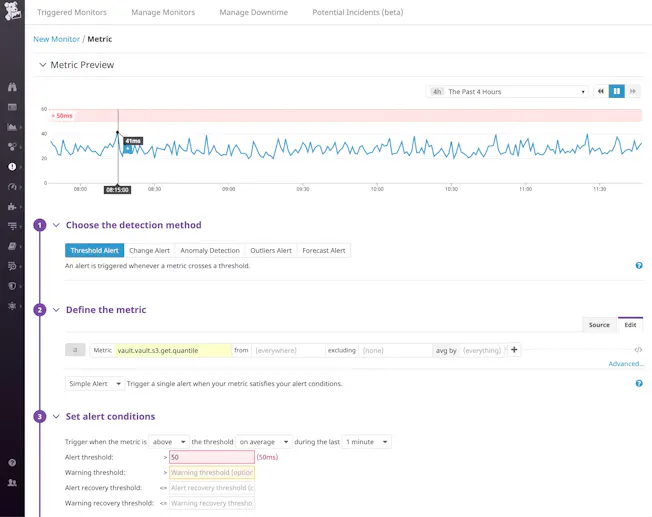Pause the metric preview live updates
Screen dimensions: 652x517
point(617,92)
